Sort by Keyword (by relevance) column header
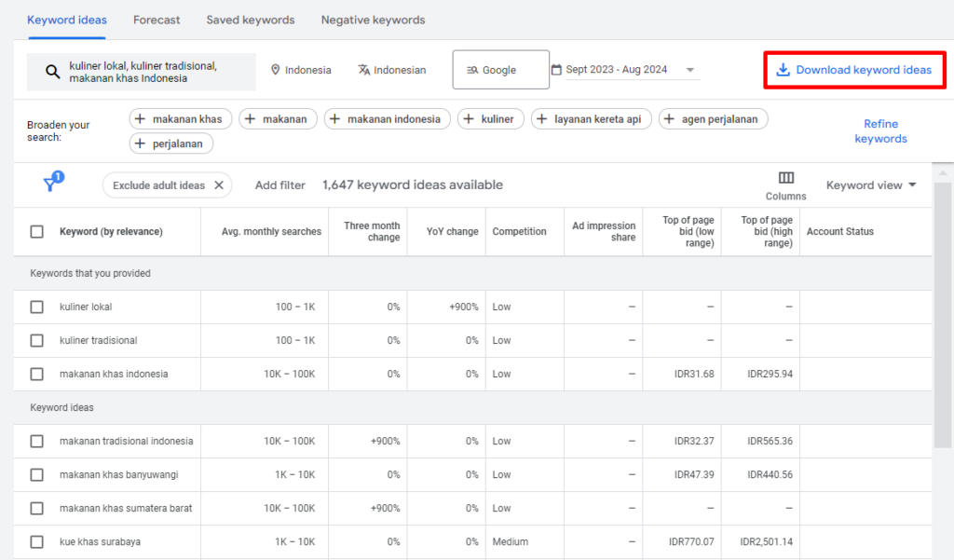The height and width of the screenshot is (560, 954). (111, 232)
